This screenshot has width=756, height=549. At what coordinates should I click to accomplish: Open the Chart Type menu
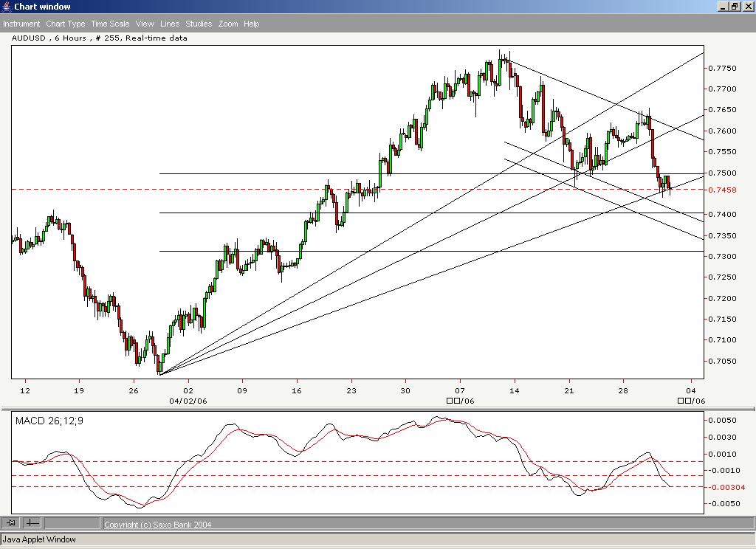[x=66, y=24]
